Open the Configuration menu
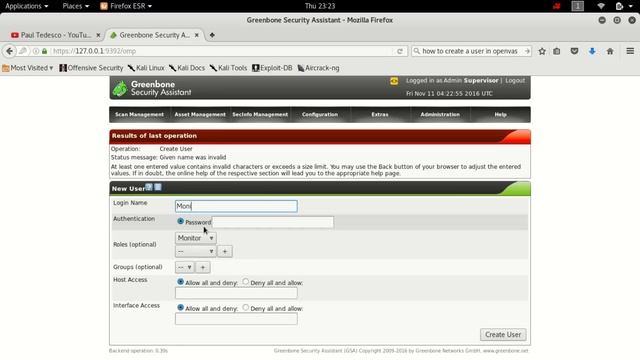 (320, 115)
